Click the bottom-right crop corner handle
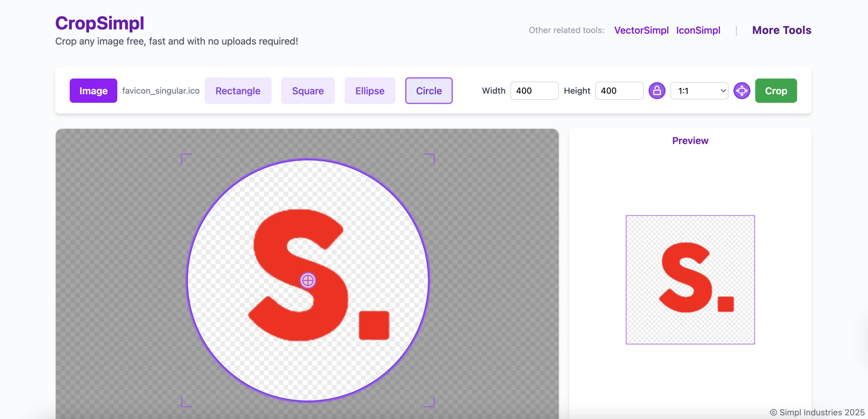This screenshot has height=419, width=868. click(432, 404)
